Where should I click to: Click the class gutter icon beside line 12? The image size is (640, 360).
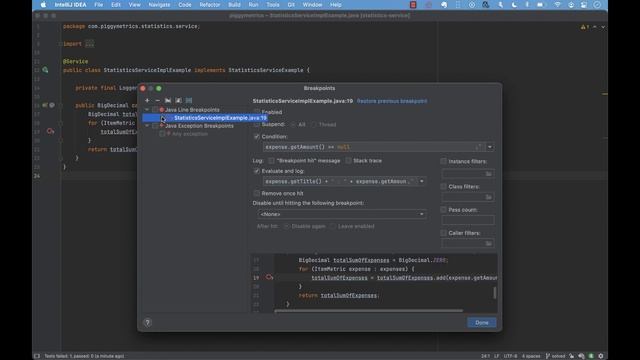(x=45, y=70)
